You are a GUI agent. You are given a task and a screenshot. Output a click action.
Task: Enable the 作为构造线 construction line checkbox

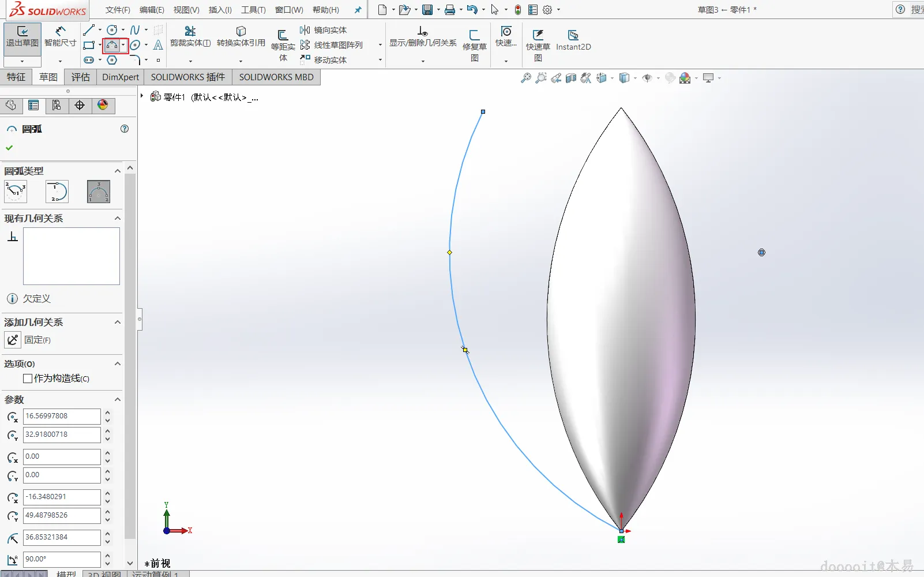tap(28, 379)
